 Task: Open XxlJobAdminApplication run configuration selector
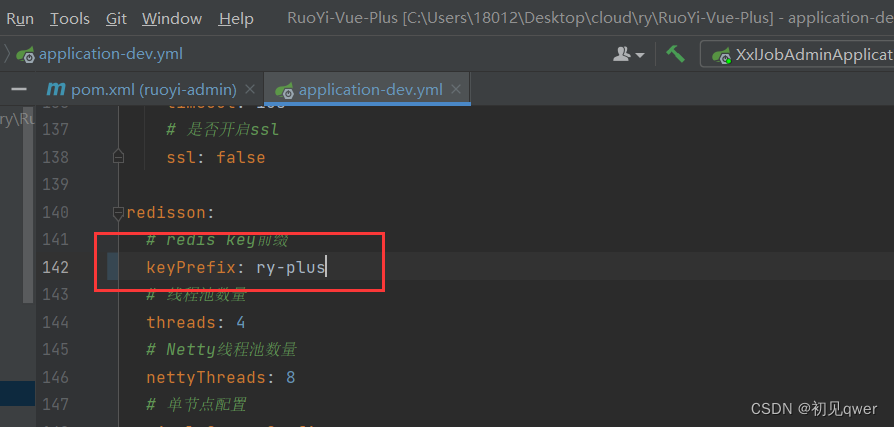pos(797,55)
